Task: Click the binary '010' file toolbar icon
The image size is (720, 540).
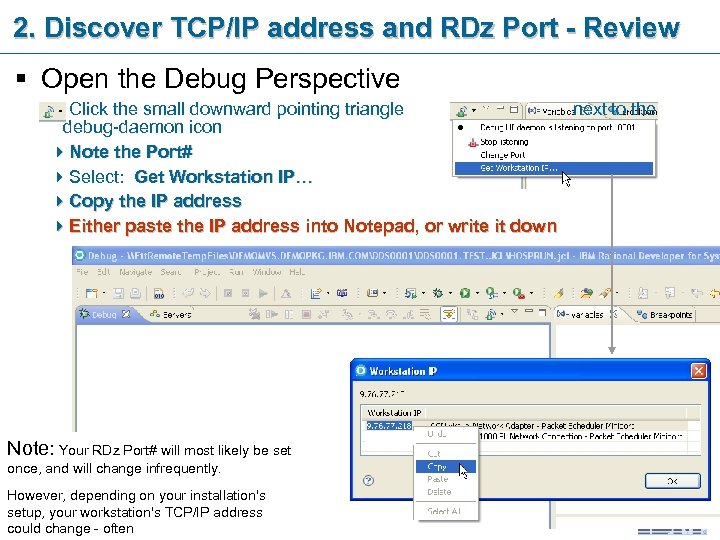Action: (159, 293)
